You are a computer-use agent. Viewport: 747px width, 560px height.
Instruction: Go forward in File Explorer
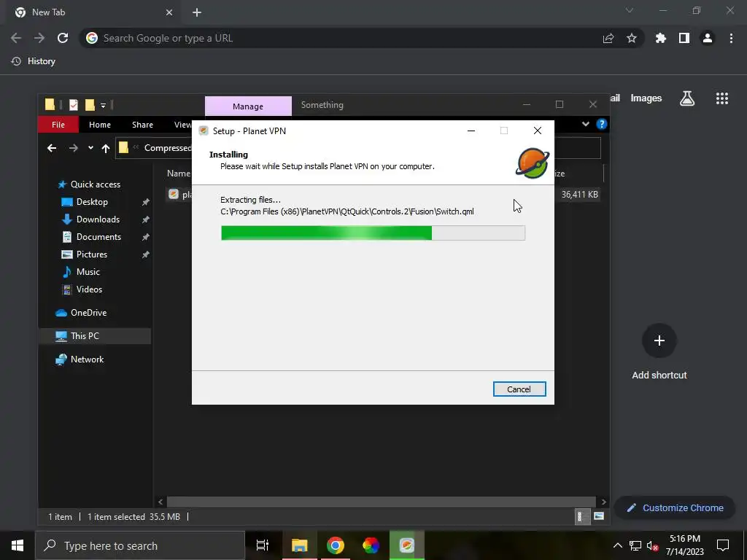click(x=73, y=148)
